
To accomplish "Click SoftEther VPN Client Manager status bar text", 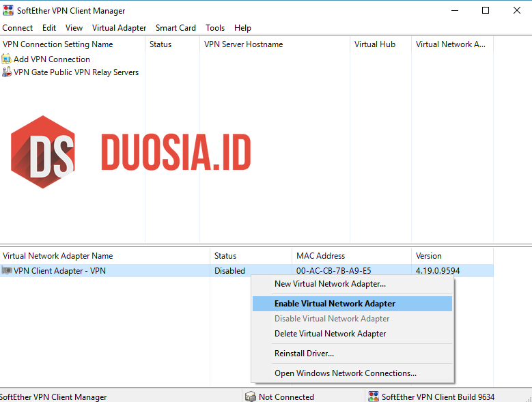I will (53, 397).
